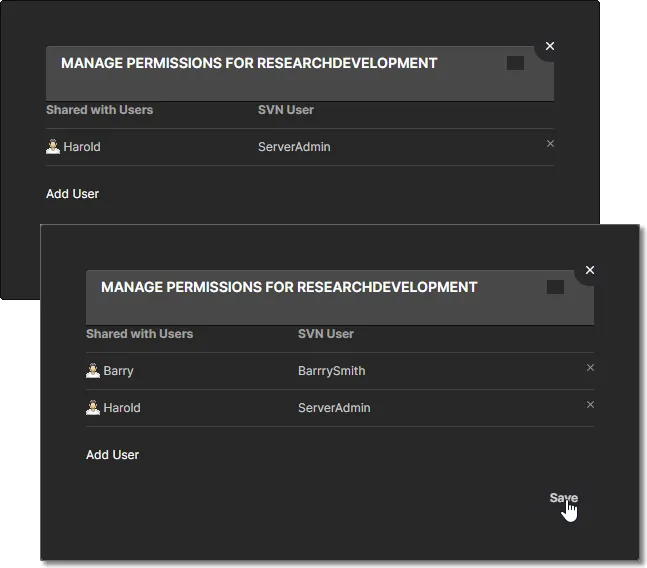The height and width of the screenshot is (568, 647).
Task: Remove Harold in the background dialog
Action: point(550,143)
